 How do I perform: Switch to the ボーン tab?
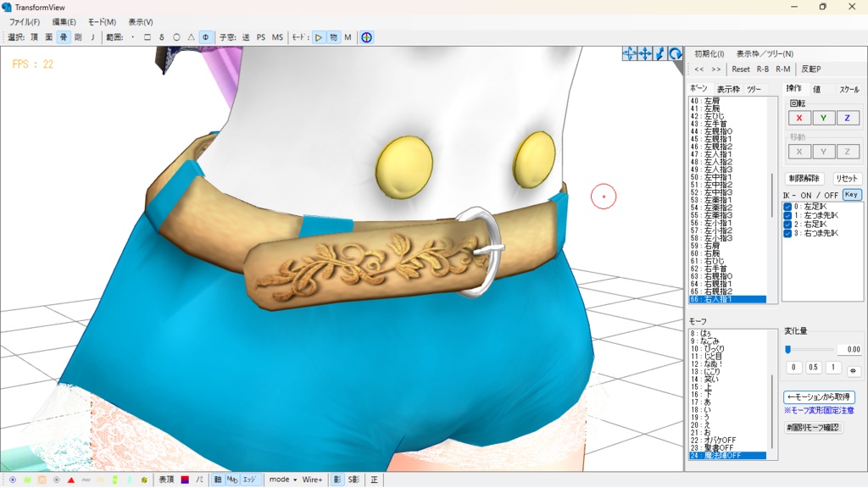(698, 88)
